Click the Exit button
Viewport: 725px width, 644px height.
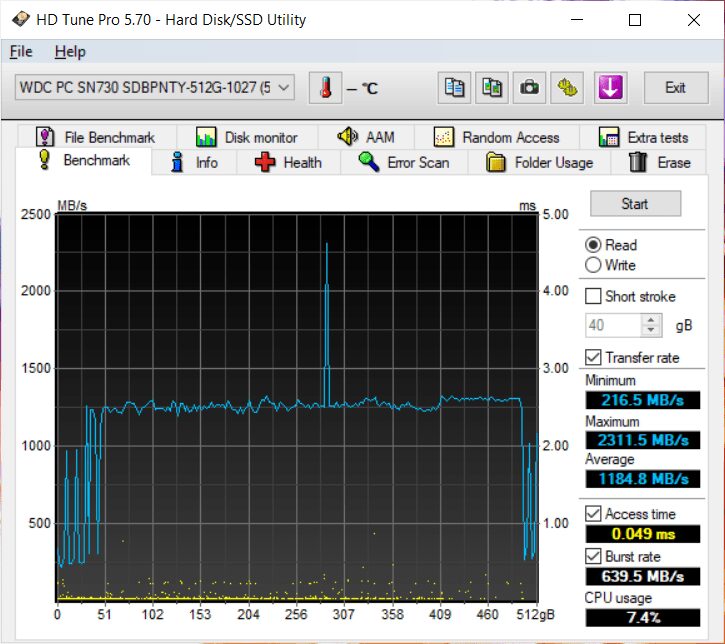[675, 88]
